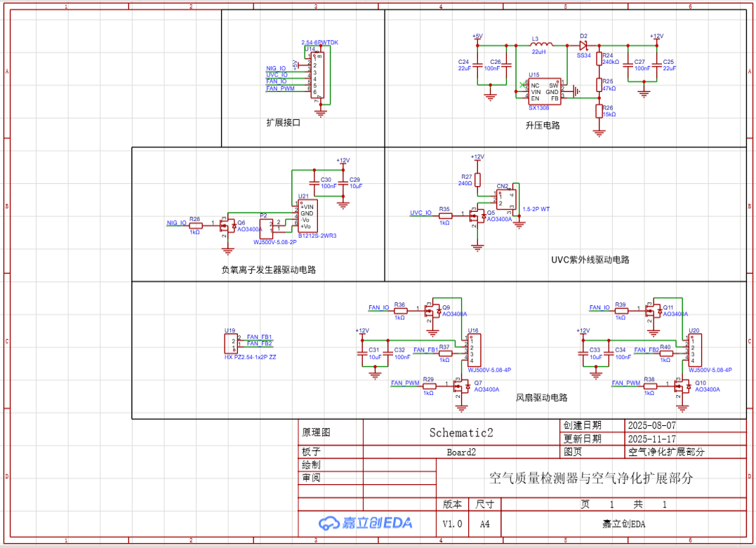The image size is (756, 548).
Task: Select the U21 B1212S-2WR3 module
Action: point(307,216)
